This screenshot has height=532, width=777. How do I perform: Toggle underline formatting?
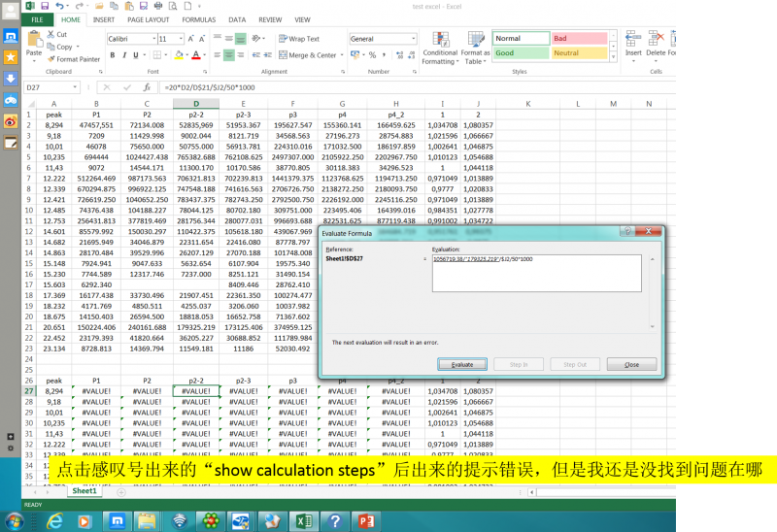[x=135, y=55]
